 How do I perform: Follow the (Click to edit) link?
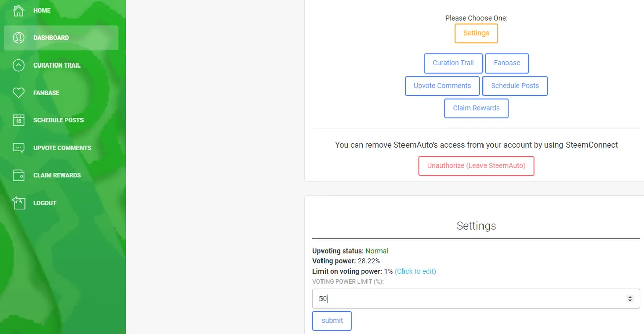416,271
